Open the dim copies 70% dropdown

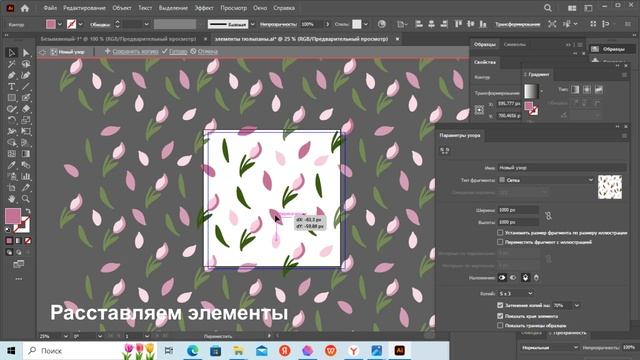[x=576, y=305]
